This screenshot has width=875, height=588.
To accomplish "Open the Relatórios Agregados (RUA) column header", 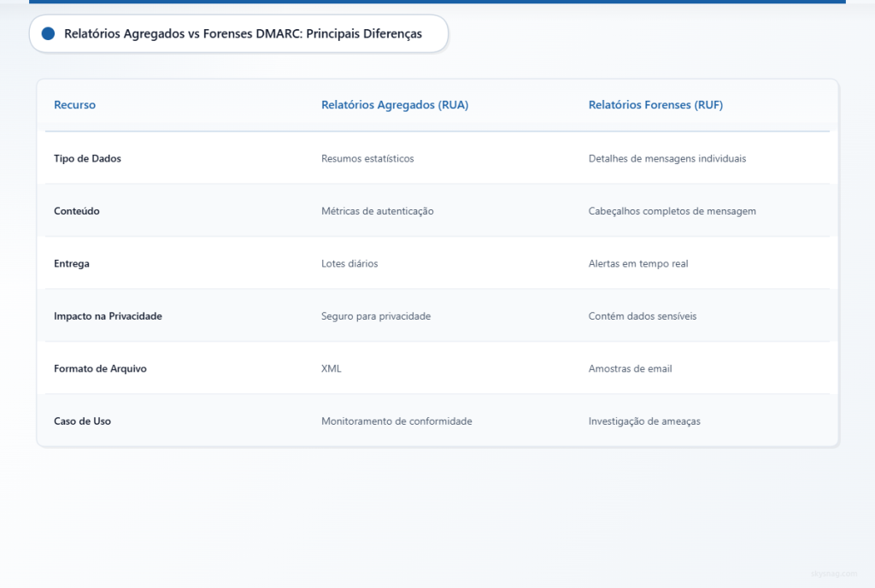I will point(395,104).
